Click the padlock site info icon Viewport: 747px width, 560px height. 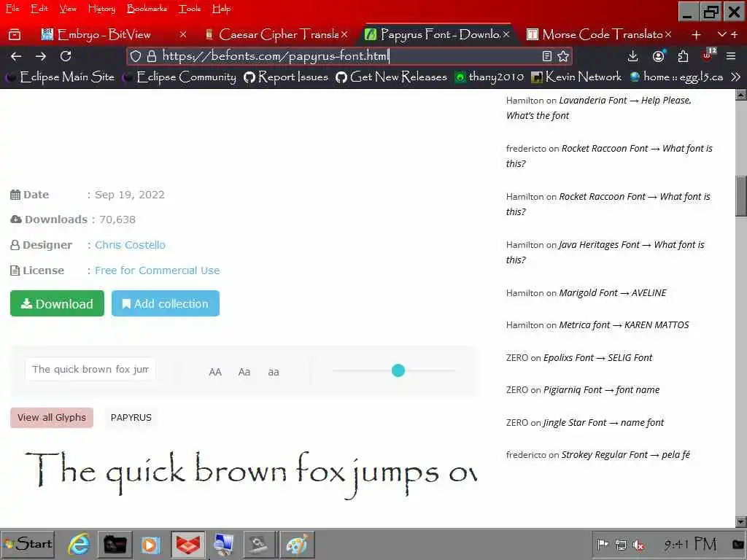152,56
